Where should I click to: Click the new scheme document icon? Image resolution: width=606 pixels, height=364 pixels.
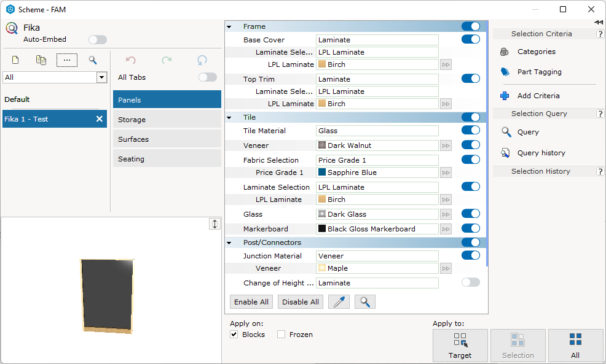[15, 60]
